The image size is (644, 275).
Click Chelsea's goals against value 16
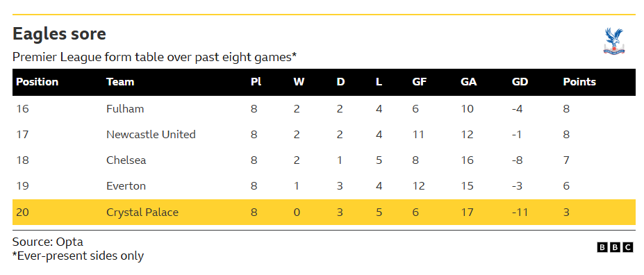click(467, 160)
